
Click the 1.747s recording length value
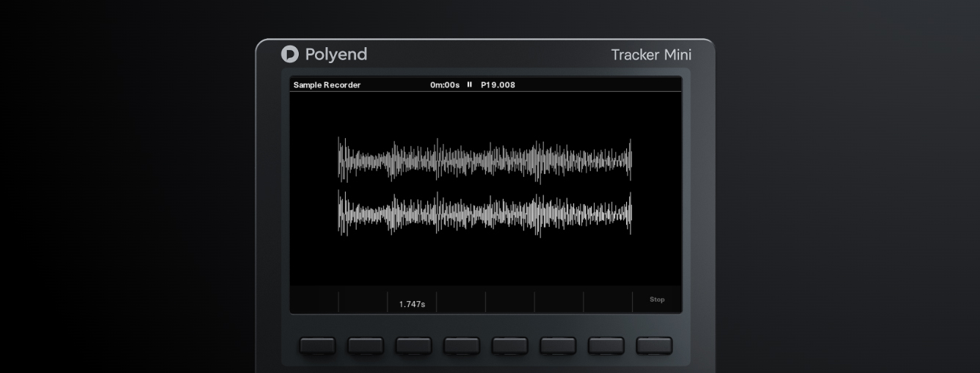[412, 304]
